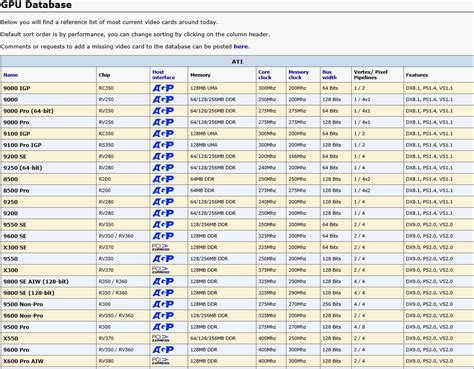Click PCI Express icon in X550 row
Screen dimensions: 474x369
pyautogui.click(x=161, y=338)
